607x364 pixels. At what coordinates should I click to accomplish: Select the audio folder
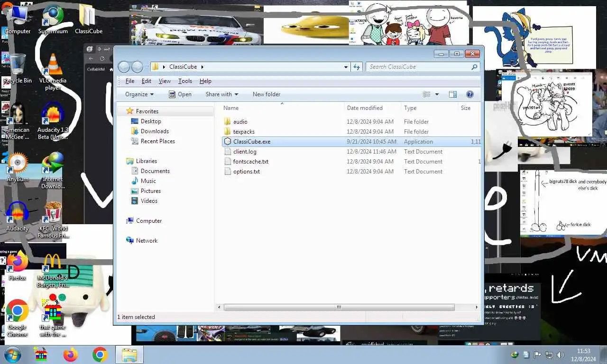click(x=240, y=122)
